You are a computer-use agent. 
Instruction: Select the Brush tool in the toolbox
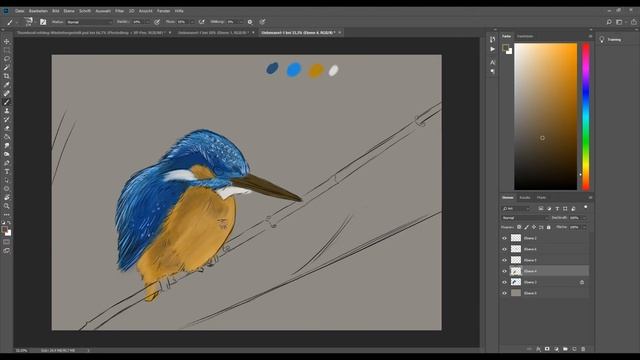tap(7, 102)
